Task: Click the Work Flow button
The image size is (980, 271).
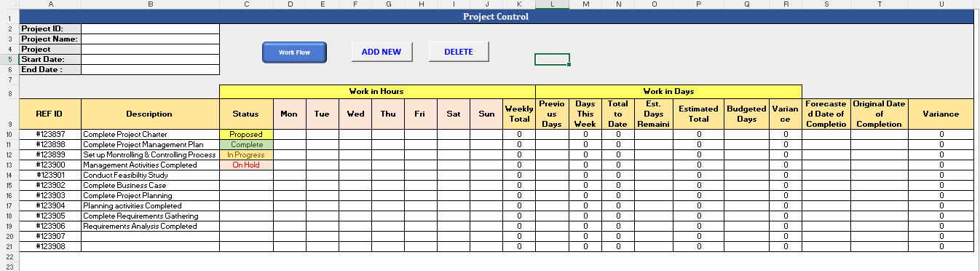Action: (294, 52)
